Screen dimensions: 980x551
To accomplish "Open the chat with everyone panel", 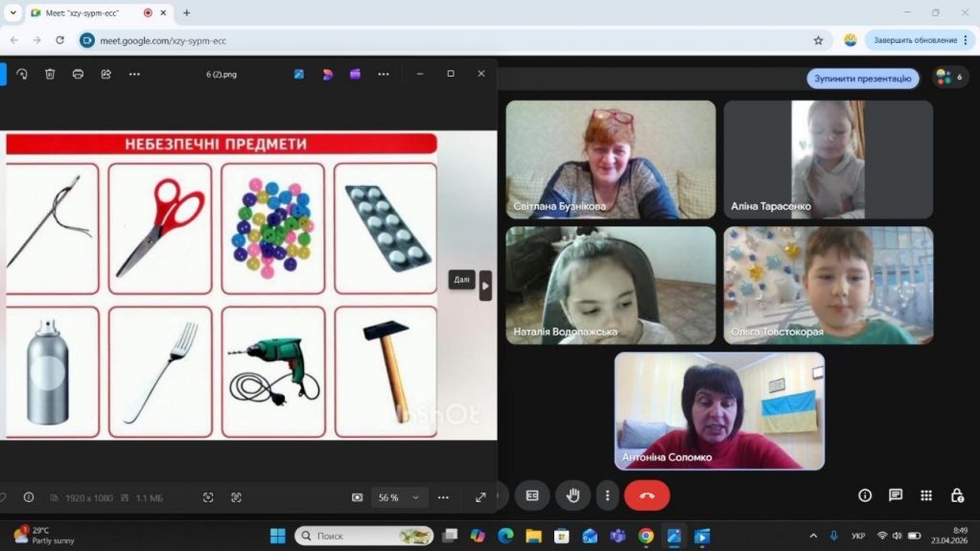I will point(896,495).
